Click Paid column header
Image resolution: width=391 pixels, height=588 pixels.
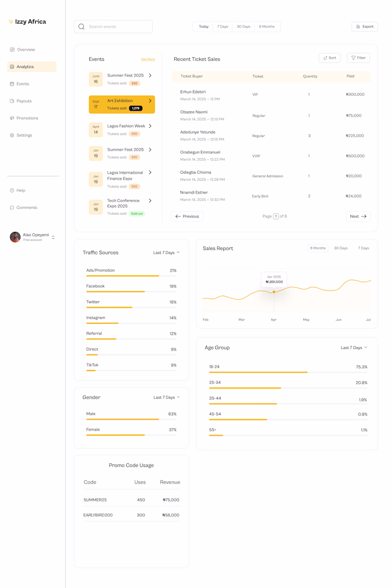pyautogui.click(x=350, y=76)
